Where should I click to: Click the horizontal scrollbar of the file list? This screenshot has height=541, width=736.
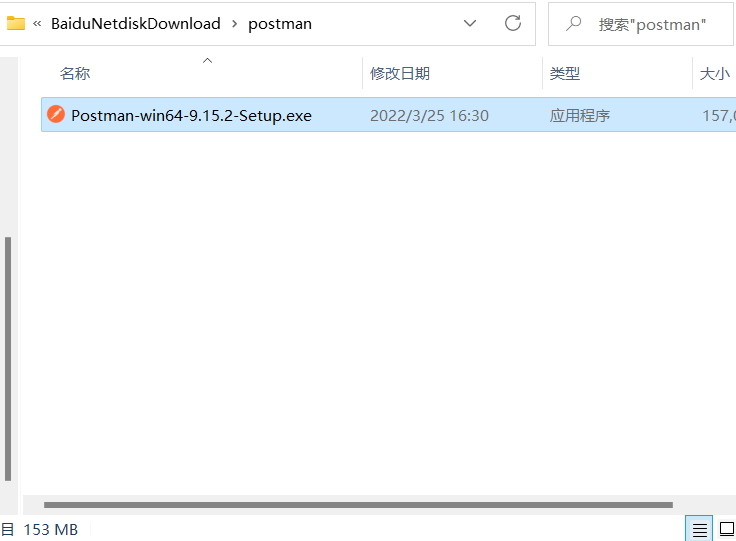coord(358,505)
